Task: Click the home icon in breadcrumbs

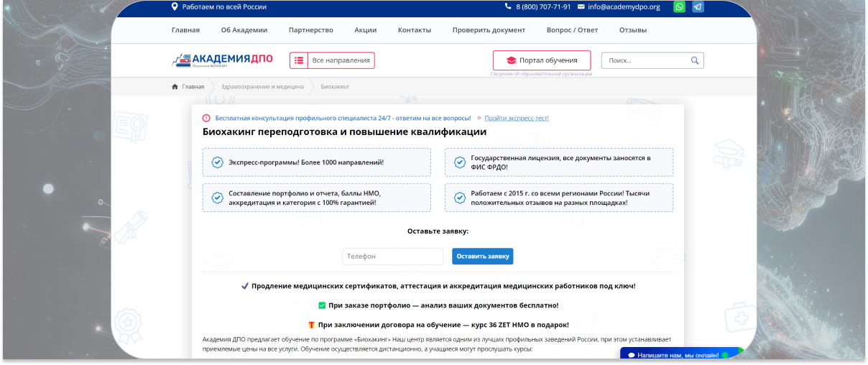Action: (x=175, y=86)
